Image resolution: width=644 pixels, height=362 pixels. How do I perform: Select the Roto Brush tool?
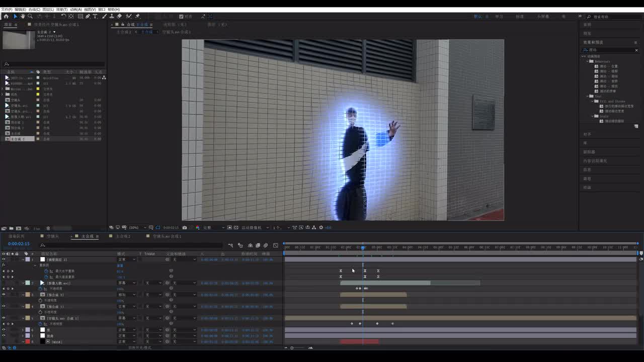(x=129, y=16)
